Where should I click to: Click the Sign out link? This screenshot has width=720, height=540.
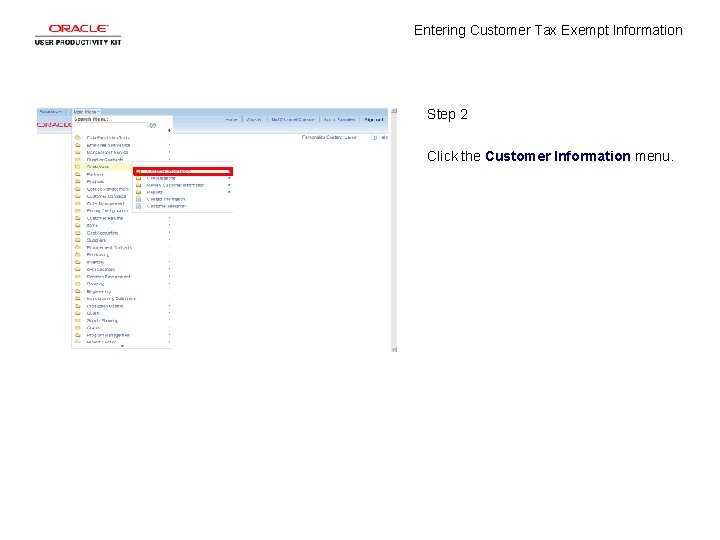coord(373,119)
